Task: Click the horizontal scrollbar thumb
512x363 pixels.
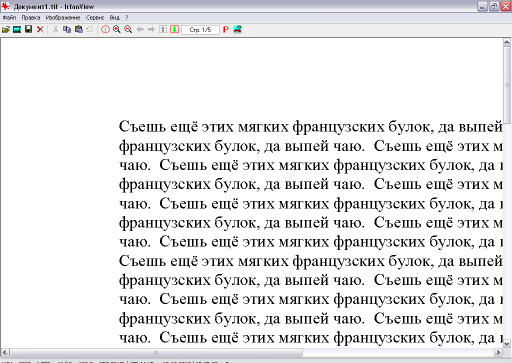Action: [156, 352]
